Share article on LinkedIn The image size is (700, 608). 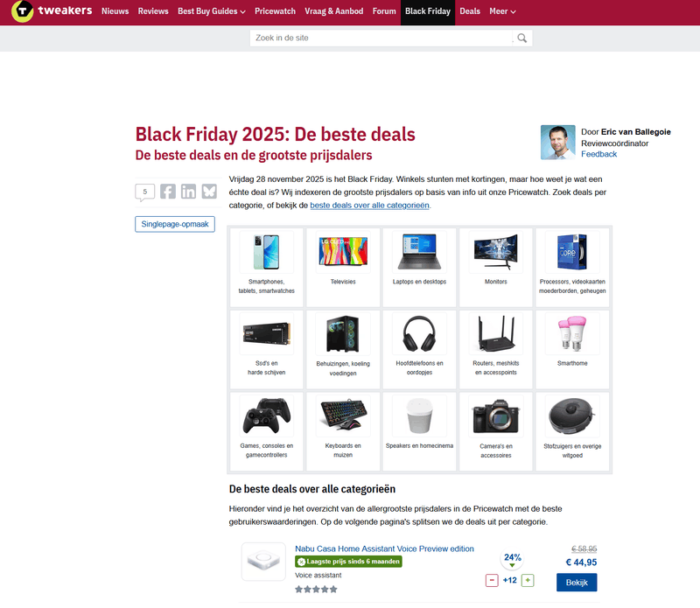(x=188, y=192)
